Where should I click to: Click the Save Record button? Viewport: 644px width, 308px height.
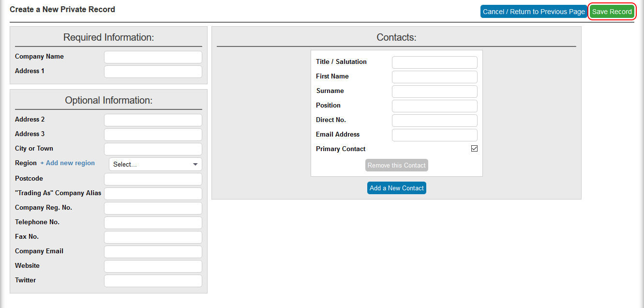click(x=612, y=12)
